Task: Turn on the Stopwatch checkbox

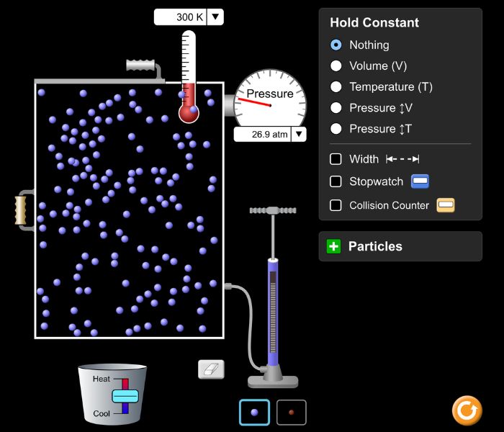Action: click(x=336, y=182)
